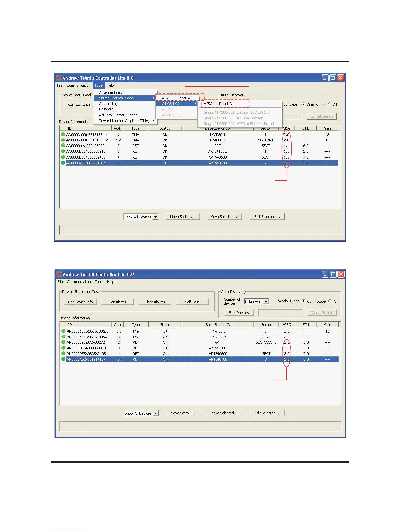Click green dot beside AN0000ASZP081214107 in menu-open window
Image resolution: width=411 pixels, height=532 pixels.
(x=63, y=163)
